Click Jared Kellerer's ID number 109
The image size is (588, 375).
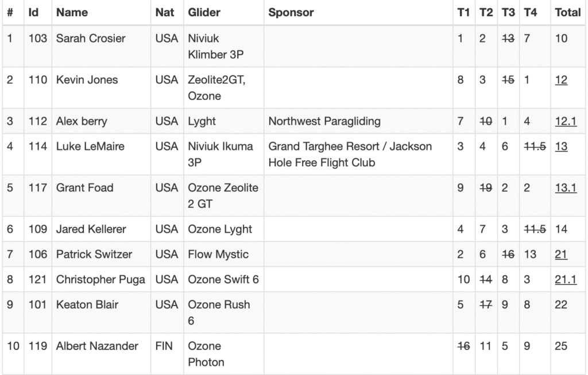coord(38,229)
